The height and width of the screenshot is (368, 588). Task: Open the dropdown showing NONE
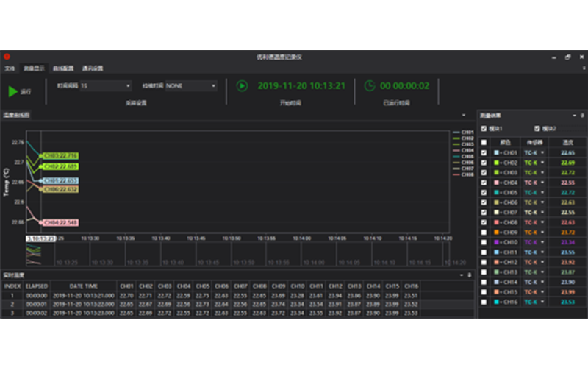click(191, 85)
